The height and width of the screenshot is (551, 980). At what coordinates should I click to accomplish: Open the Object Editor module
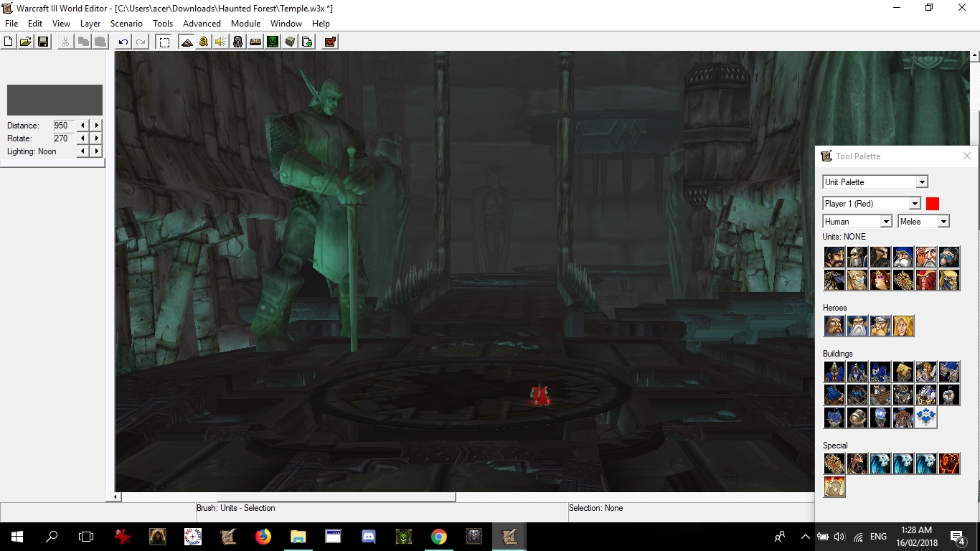pos(238,42)
